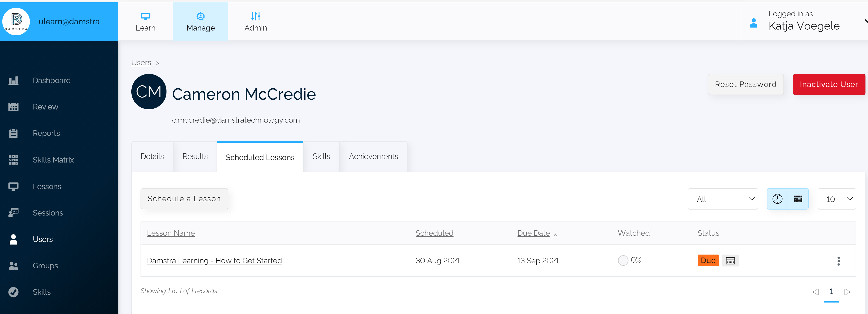
Task: Click the Reset Password button
Action: pyautogui.click(x=746, y=84)
